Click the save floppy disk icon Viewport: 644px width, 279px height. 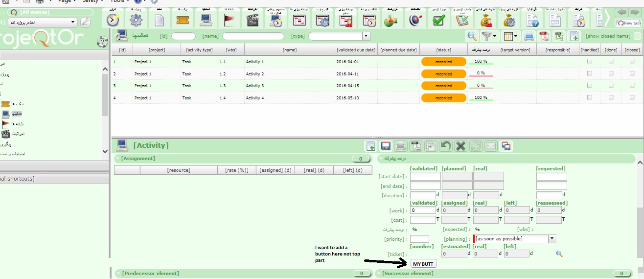[386, 146]
